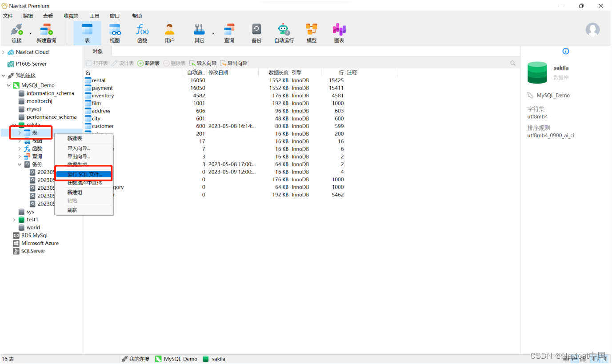The height and width of the screenshot is (364, 612).
Task: Select the 对象 tab
Action: [x=97, y=52]
